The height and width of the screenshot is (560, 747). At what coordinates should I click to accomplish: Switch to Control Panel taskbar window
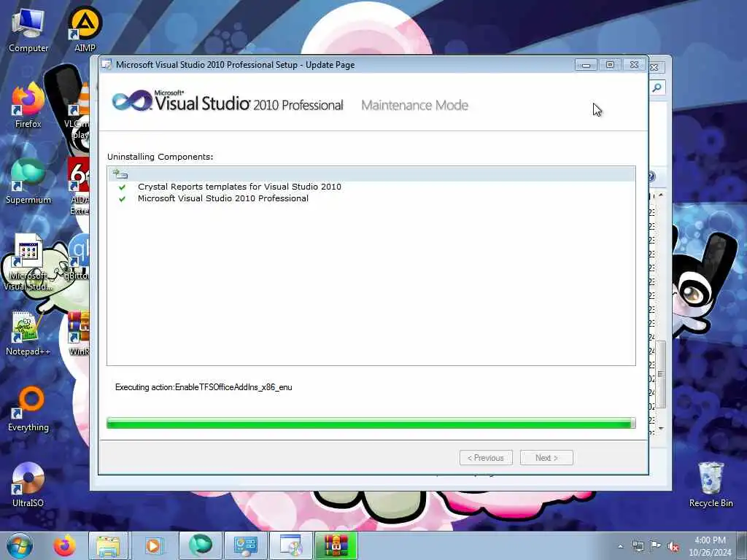tap(245, 545)
